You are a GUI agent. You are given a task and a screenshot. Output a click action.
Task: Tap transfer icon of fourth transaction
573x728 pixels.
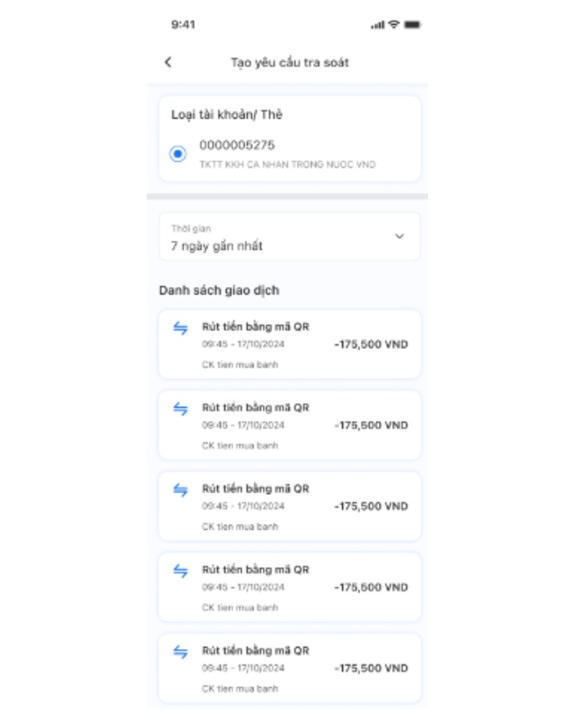pyautogui.click(x=181, y=571)
